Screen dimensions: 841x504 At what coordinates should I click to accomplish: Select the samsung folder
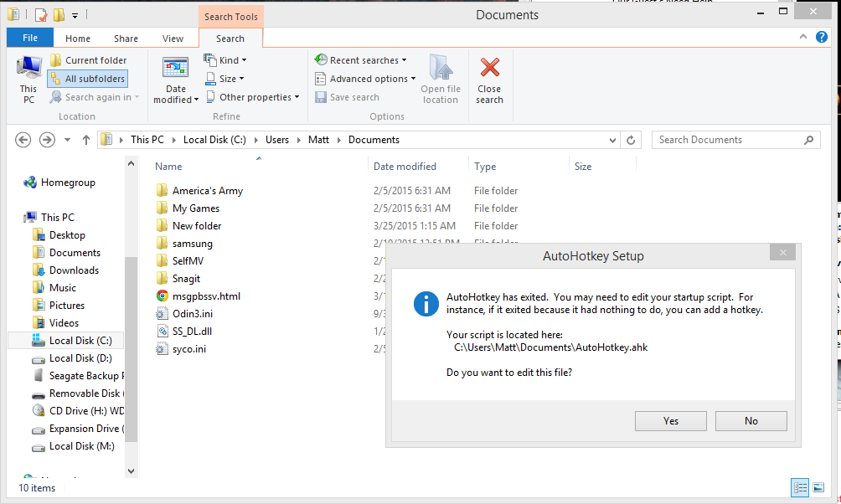192,244
